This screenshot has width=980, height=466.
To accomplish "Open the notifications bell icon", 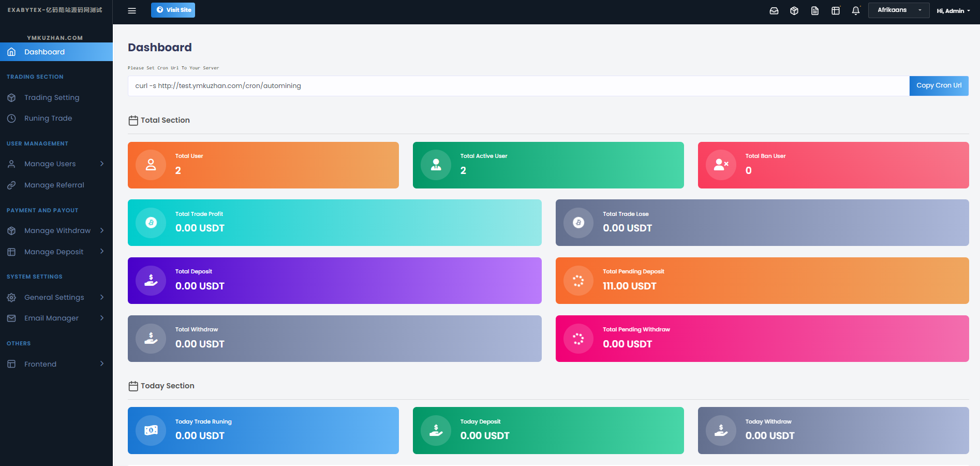I will (x=856, y=11).
